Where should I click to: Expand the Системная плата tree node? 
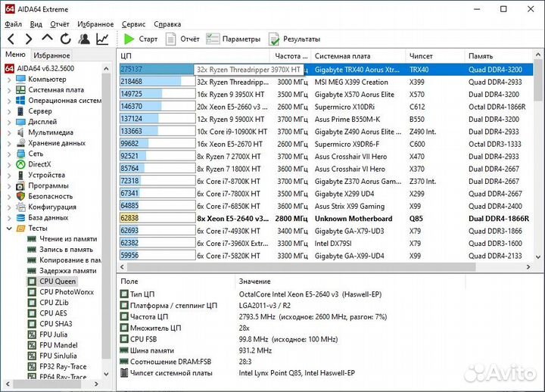pyautogui.click(x=9, y=90)
